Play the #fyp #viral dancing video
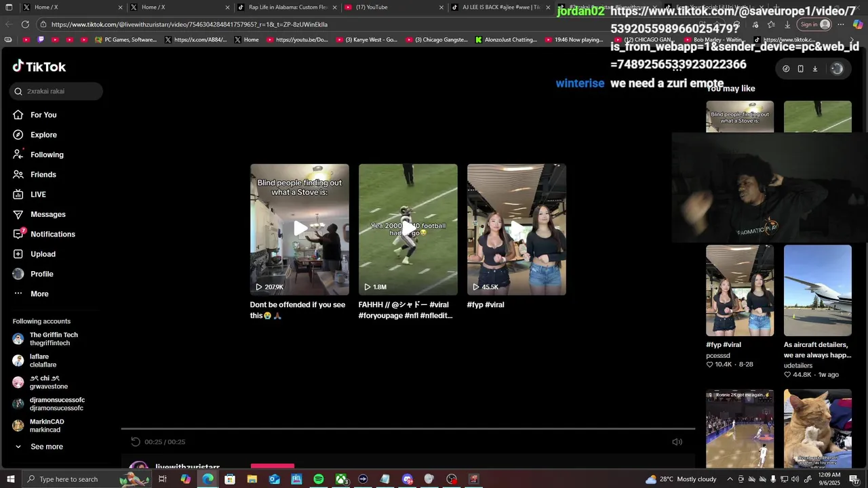 [517, 229]
